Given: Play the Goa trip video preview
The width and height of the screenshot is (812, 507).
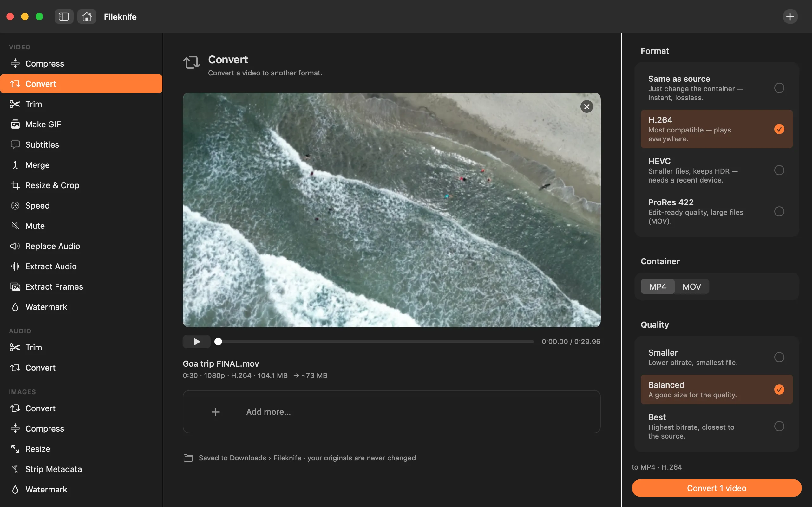Looking at the screenshot, I should (x=197, y=341).
